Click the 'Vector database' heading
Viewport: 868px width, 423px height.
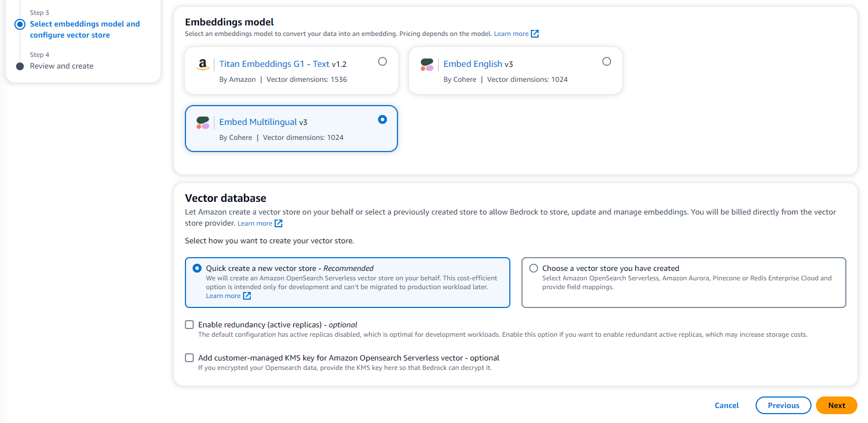pos(225,198)
